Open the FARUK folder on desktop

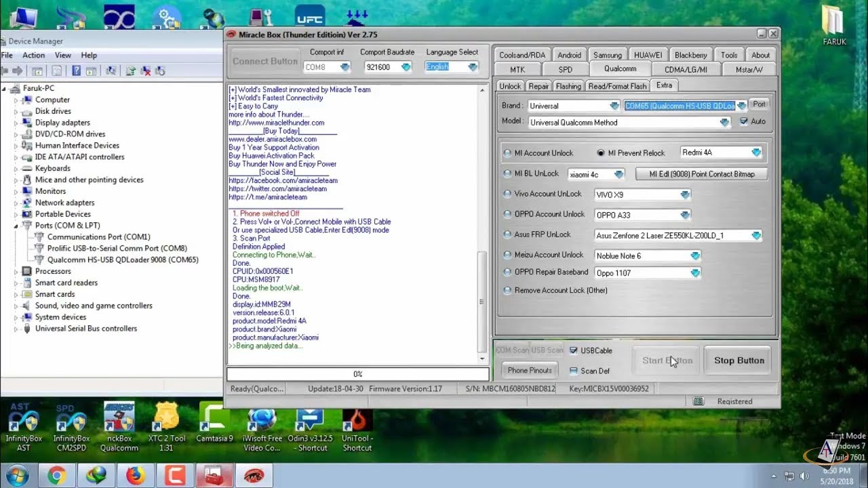(x=834, y=26)
